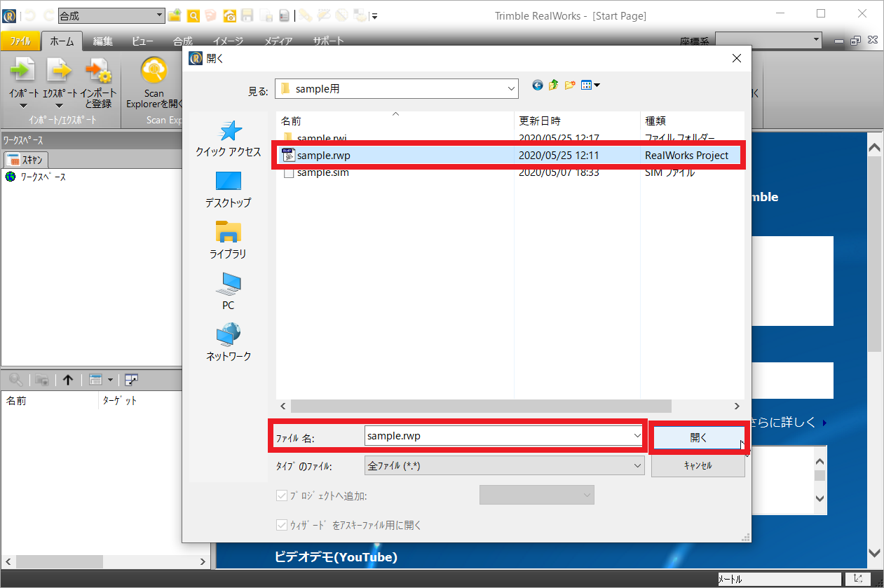Click the ターゲット column header in lower panel
This screenshot has height=588, width=884.
(x=119, y=401)
